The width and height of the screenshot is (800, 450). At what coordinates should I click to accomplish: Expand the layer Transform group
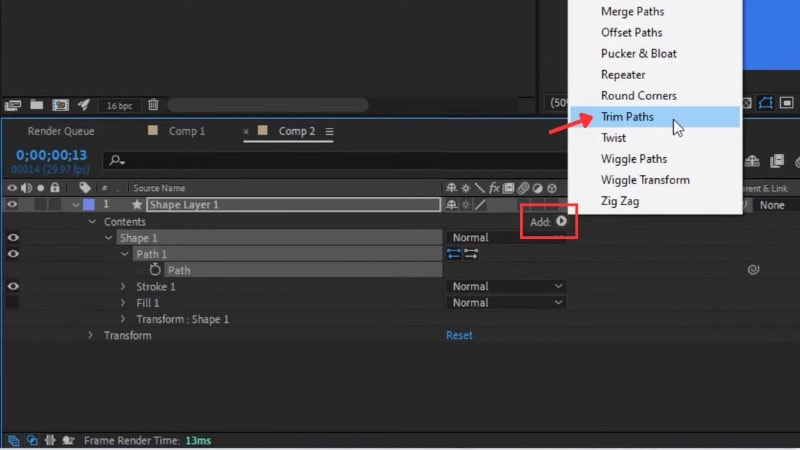90,336
